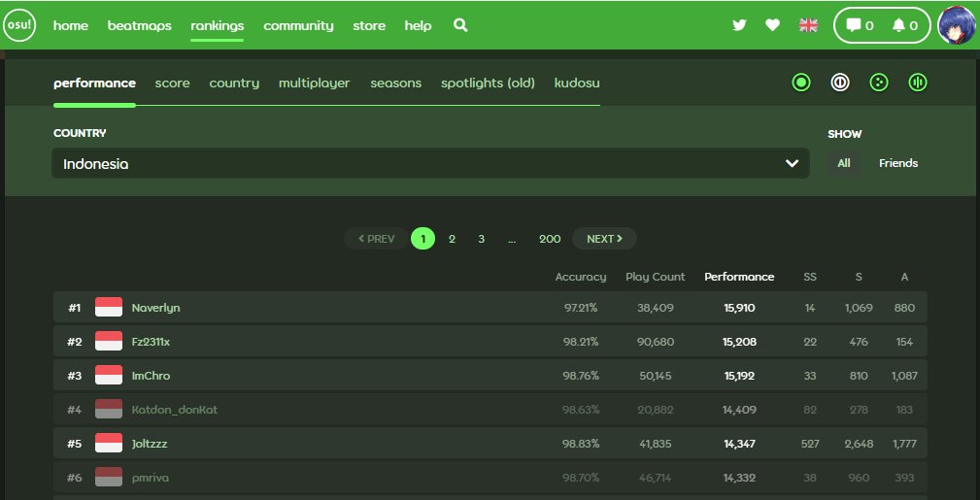This screenshot has height=500, width=980.
Task: Open the store menu
Action: coord(369,25)
